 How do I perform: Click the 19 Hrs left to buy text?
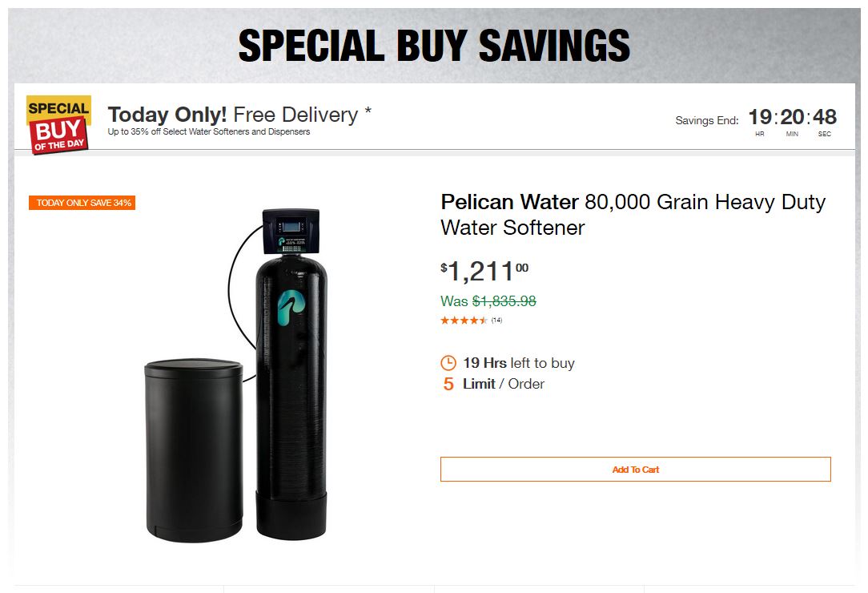(518, 363)
